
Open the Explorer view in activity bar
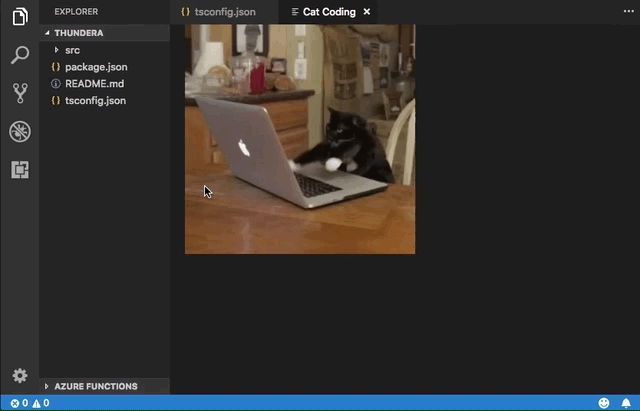[x=19, y=17]
